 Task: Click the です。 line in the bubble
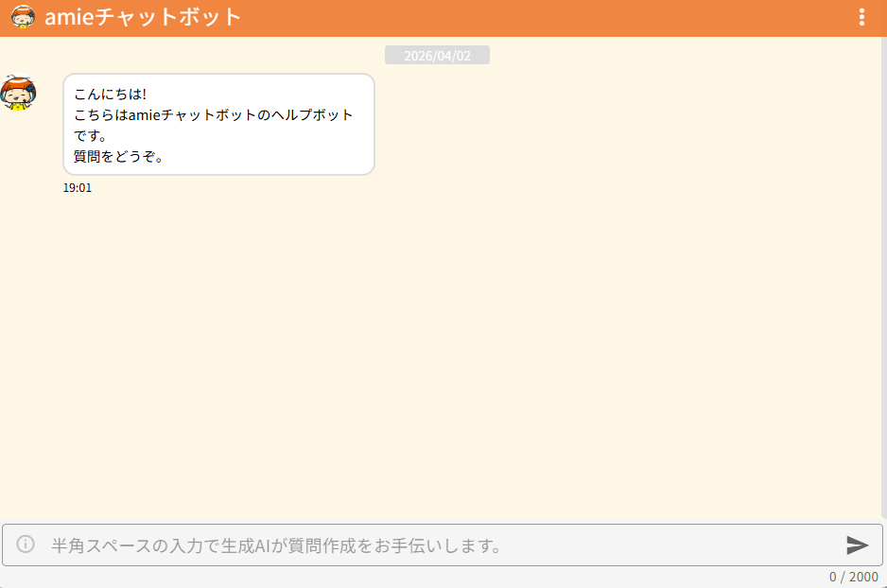90,136
